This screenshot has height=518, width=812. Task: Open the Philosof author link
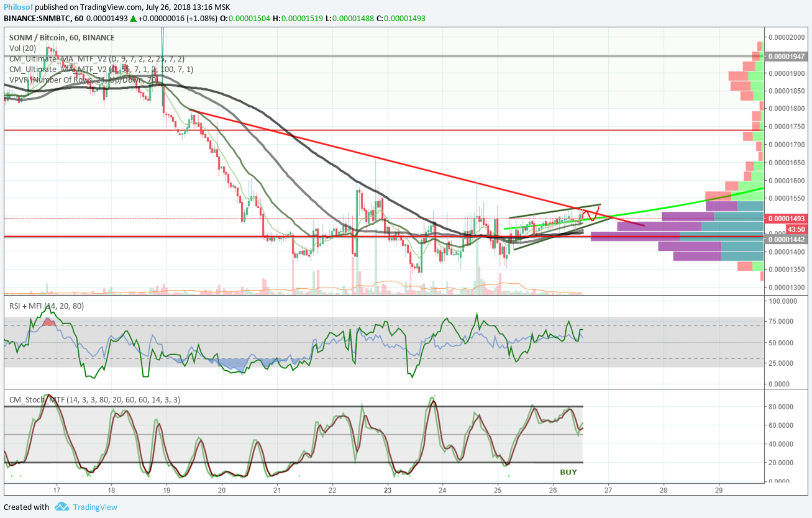19,7
